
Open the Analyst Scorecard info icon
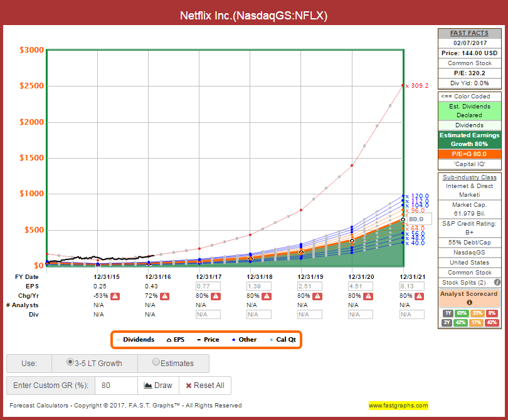[469, 302]
